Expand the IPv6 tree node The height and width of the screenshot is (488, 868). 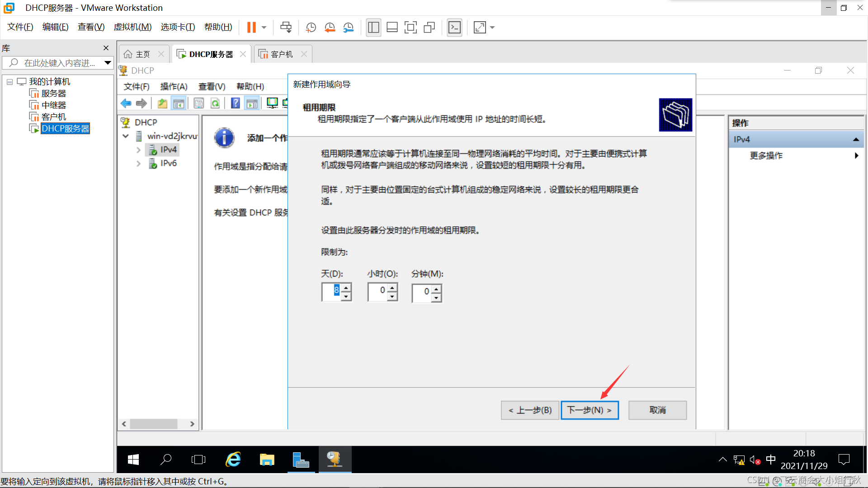pos(138,164)
